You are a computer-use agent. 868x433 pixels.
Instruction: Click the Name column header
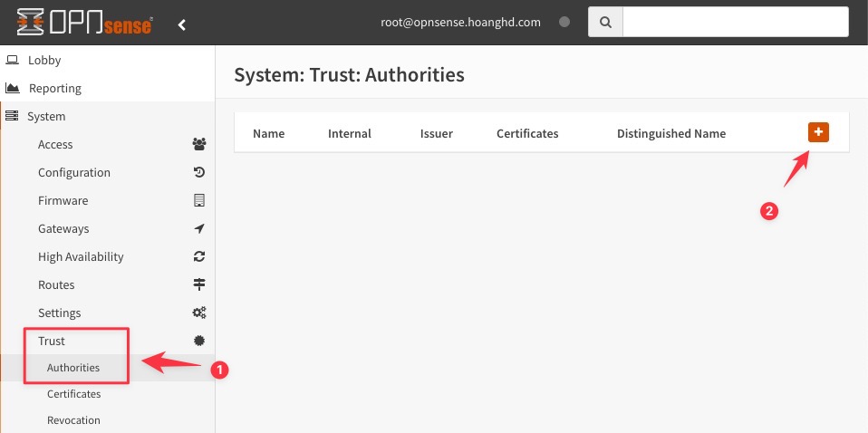[x=268, y=133]
